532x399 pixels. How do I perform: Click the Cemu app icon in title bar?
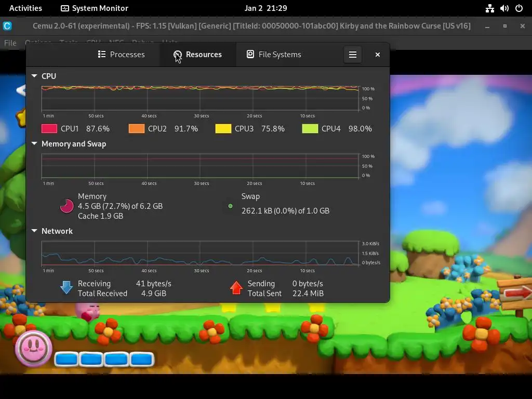pos(7,26)
